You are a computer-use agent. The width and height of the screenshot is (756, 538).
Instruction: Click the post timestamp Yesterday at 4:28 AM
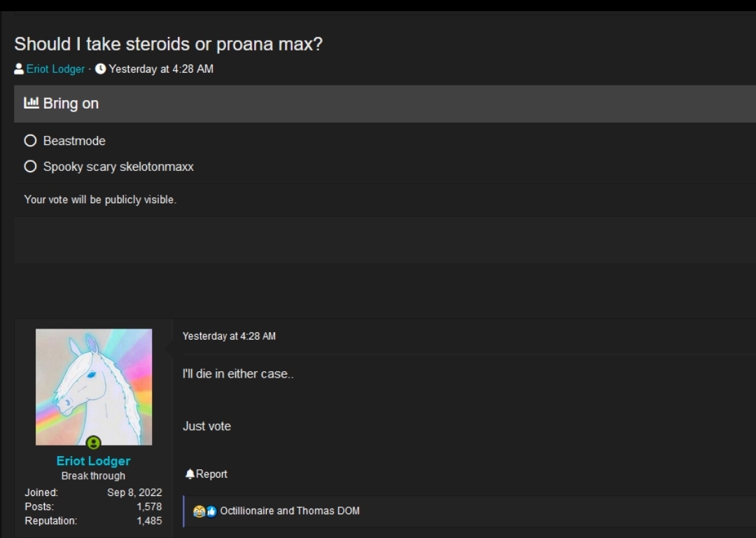pos(229,336)
